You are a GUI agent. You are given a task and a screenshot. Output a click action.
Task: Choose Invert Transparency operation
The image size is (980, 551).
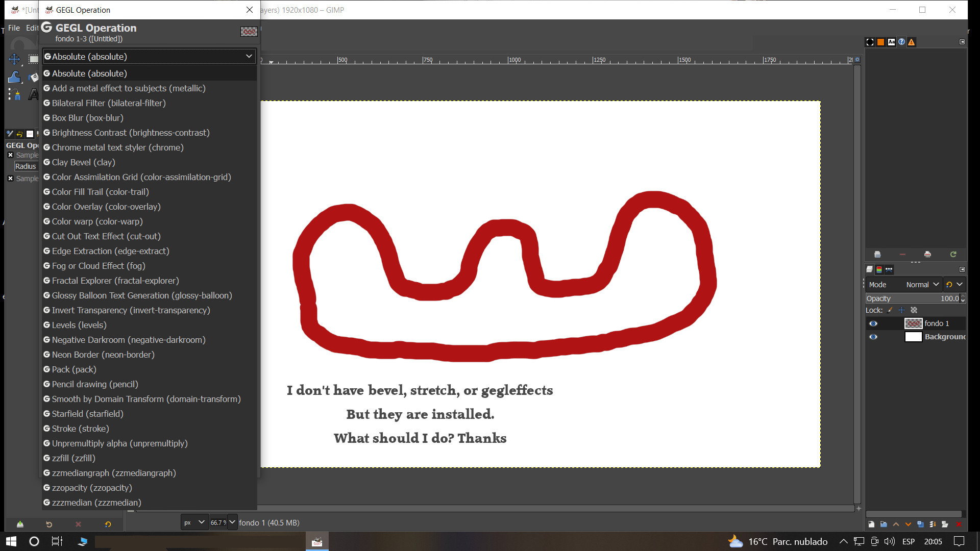tap(149, 310)
